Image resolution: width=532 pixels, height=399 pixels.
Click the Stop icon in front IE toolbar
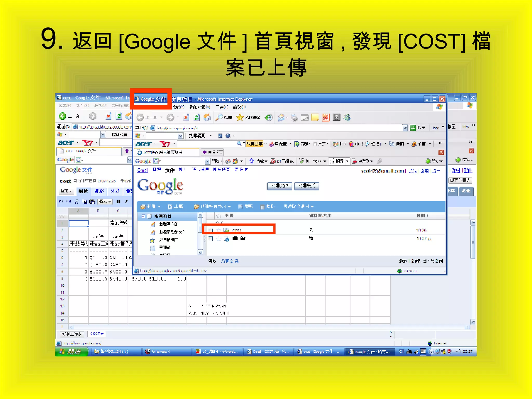186,117
